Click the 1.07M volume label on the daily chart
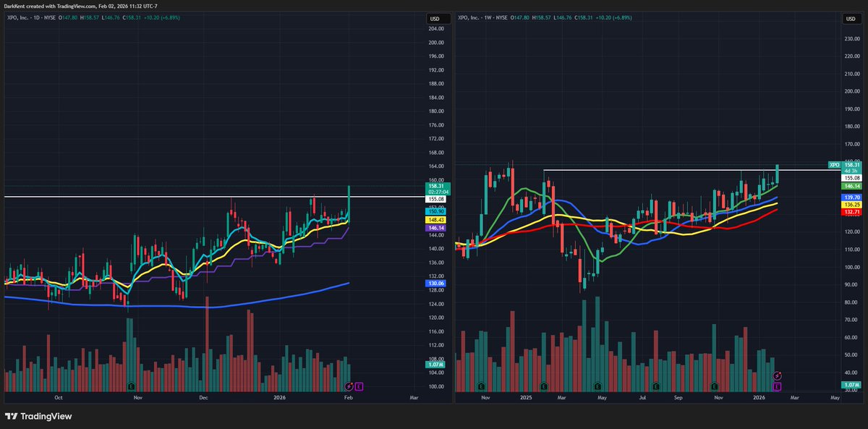Image resolution: width=868 pixels, height=429 pixels. tap(434, 365)
